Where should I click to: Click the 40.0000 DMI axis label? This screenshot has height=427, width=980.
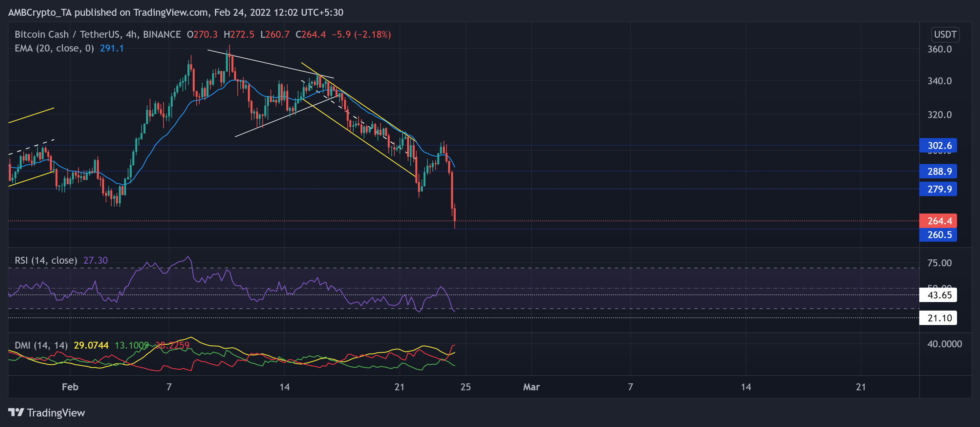[944, 344]
